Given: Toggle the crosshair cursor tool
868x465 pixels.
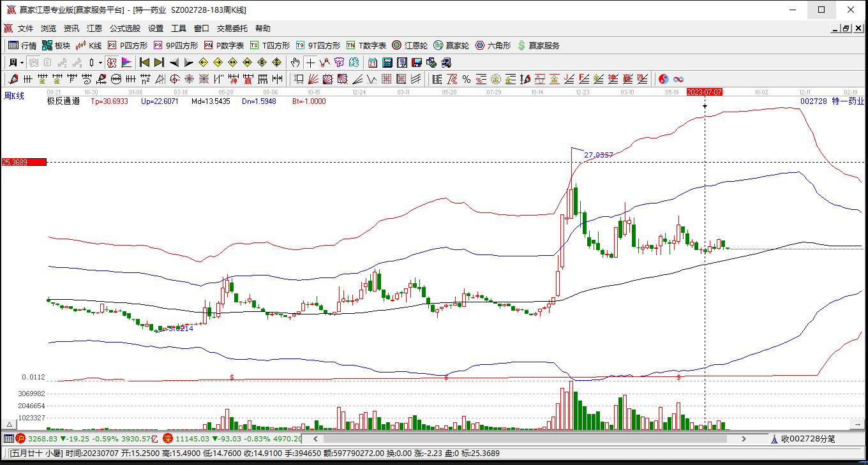Looking at the screenshot, I should click(310, 63).
